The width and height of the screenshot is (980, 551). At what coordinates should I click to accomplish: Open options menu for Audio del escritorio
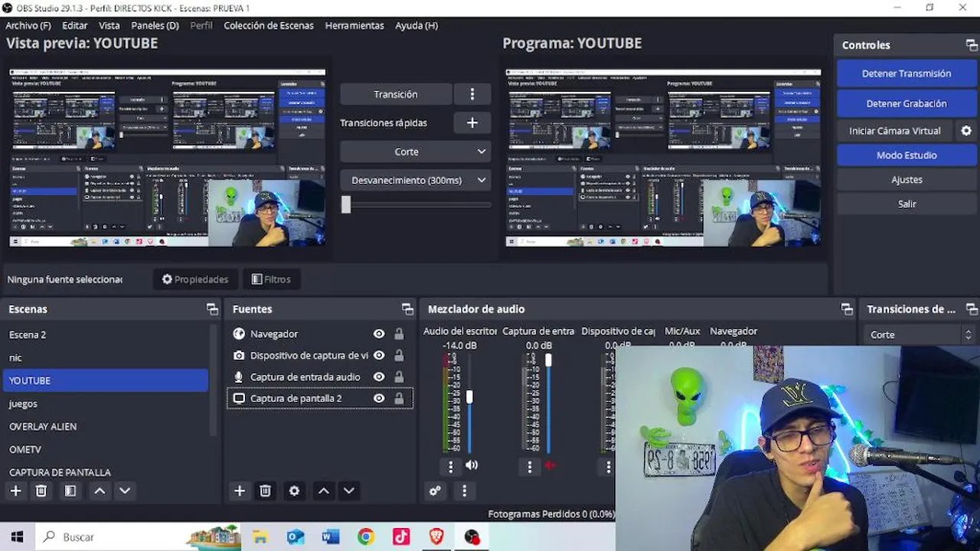pyautogui.click(x=450, y=466)
